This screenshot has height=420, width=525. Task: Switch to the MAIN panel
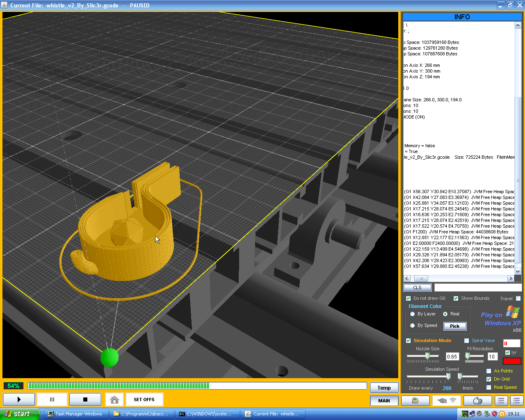point(384,401)
